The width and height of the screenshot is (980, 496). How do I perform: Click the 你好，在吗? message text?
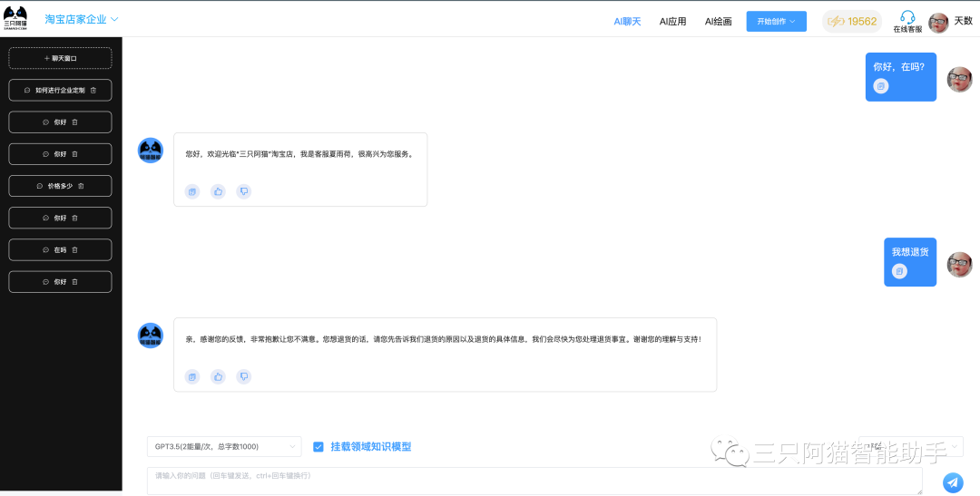(x=898, y=67)
